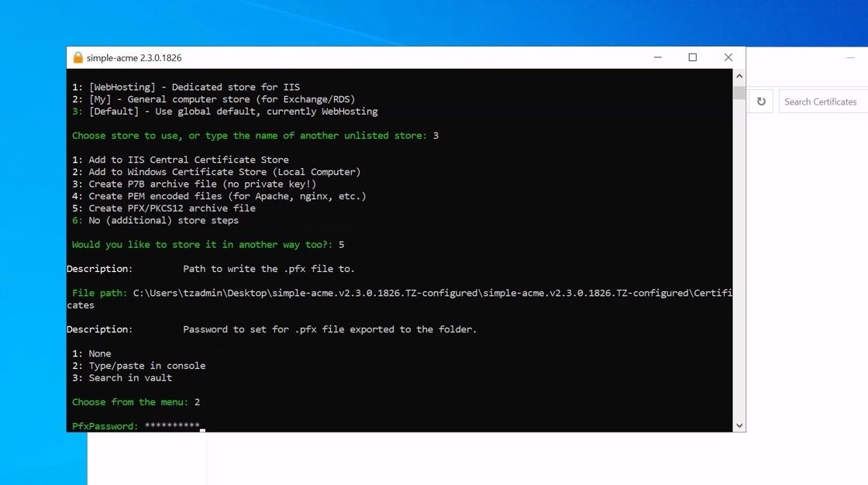868x485 pixels.
Task: Click the '1: None' menu option text
Action: (91, 353)
